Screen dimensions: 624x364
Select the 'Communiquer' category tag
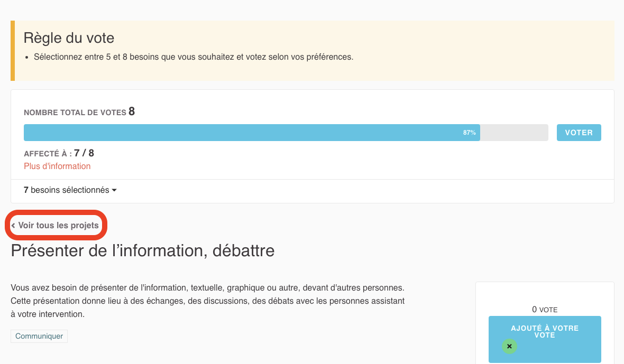coord(39,336)
